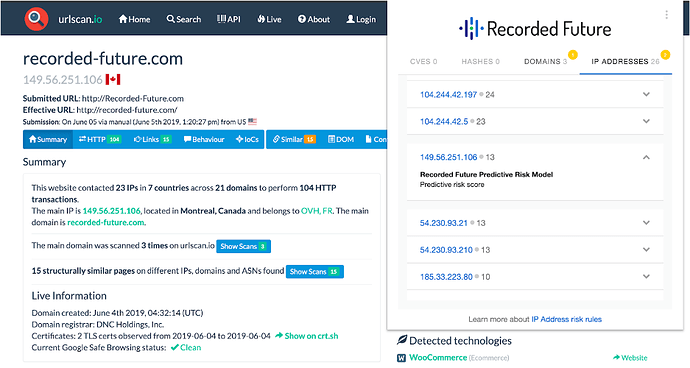Select the Similar 15 tab

click(294, 139)
